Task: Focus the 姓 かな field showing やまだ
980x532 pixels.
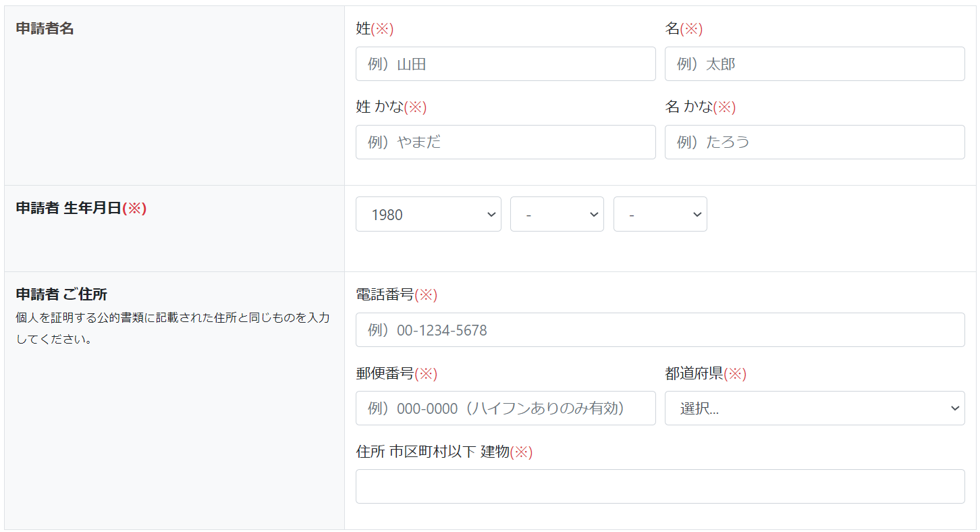Action: click(506, 142)
